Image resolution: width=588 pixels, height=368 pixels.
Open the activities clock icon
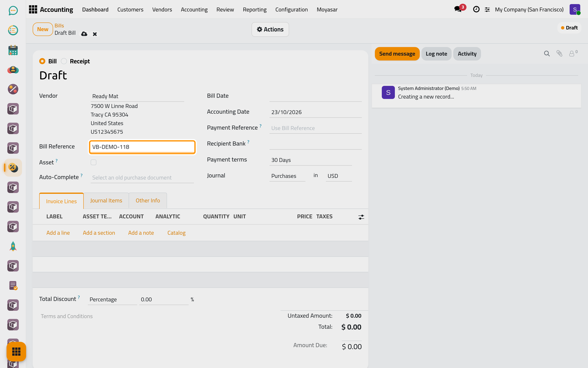476,10
